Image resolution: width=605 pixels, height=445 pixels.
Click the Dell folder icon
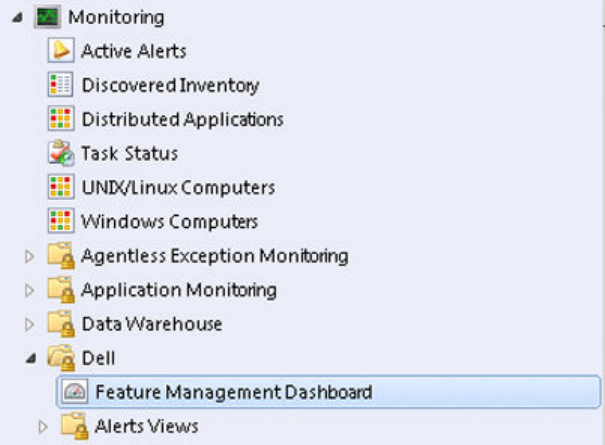(x=61, y=357)
